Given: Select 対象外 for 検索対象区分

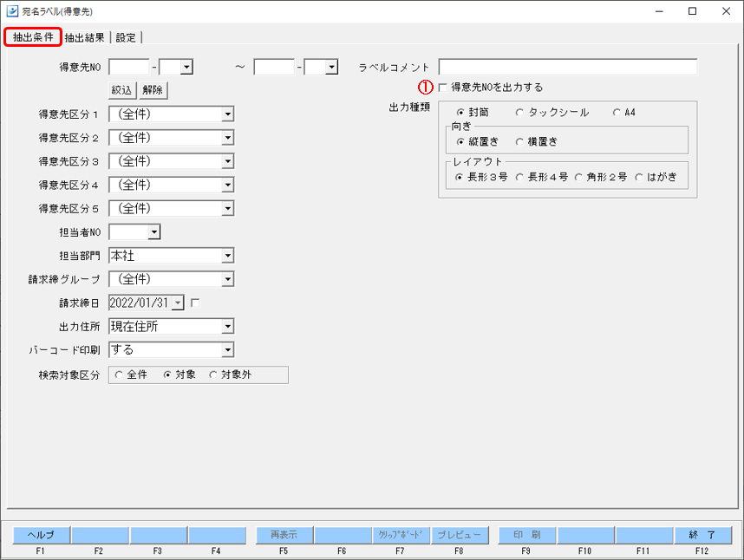Looking at the screenshot, I should click(x=230, y=374).
